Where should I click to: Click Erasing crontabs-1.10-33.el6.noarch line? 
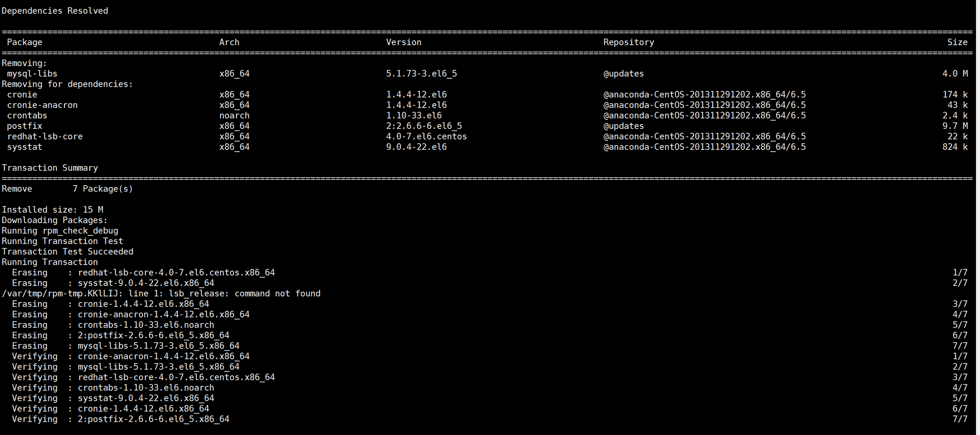113,325
